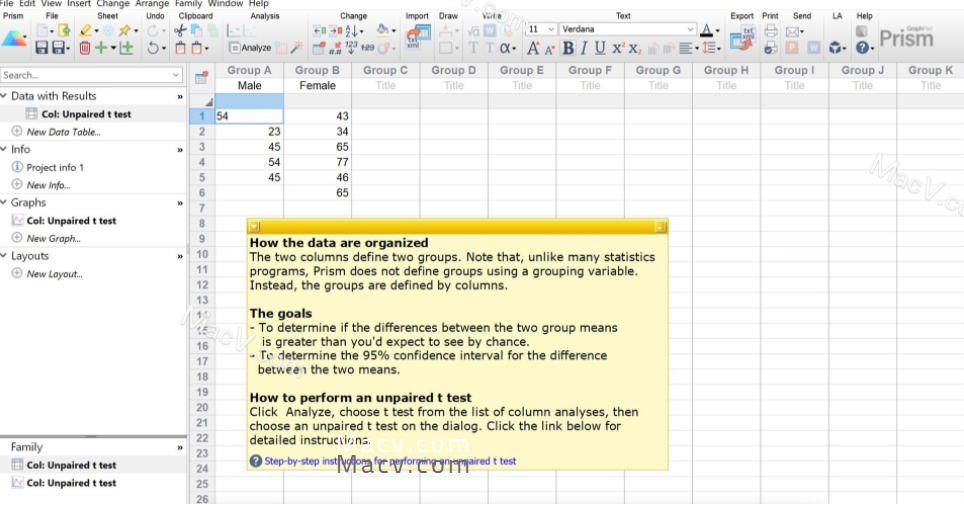Viewport: 964px width, 505px height.
Task: Toggle Bold text formatting
Action: tap(568, 47)
